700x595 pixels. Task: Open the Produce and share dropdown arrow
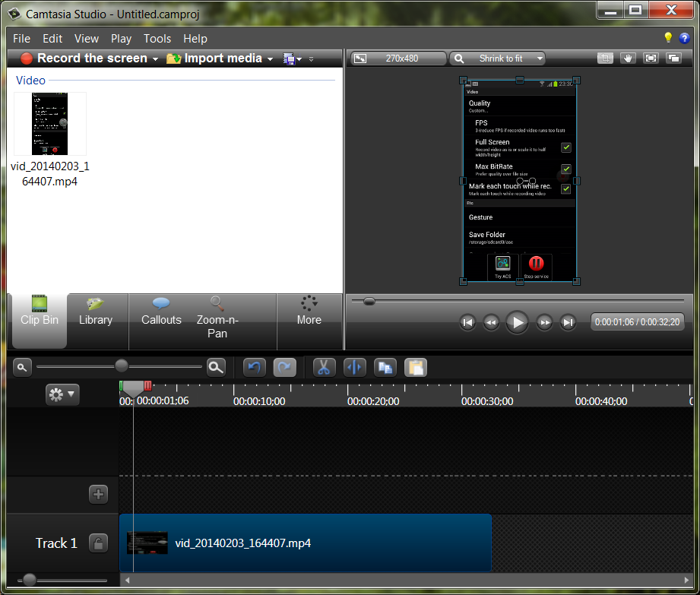(x=299, y=59)
